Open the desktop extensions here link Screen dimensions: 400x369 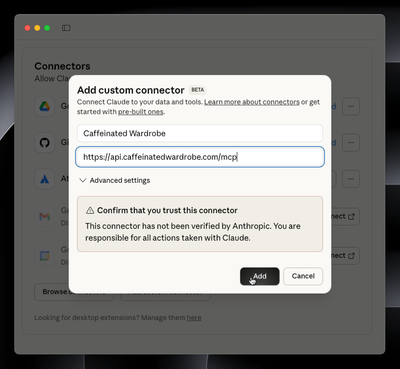(194, 318)
